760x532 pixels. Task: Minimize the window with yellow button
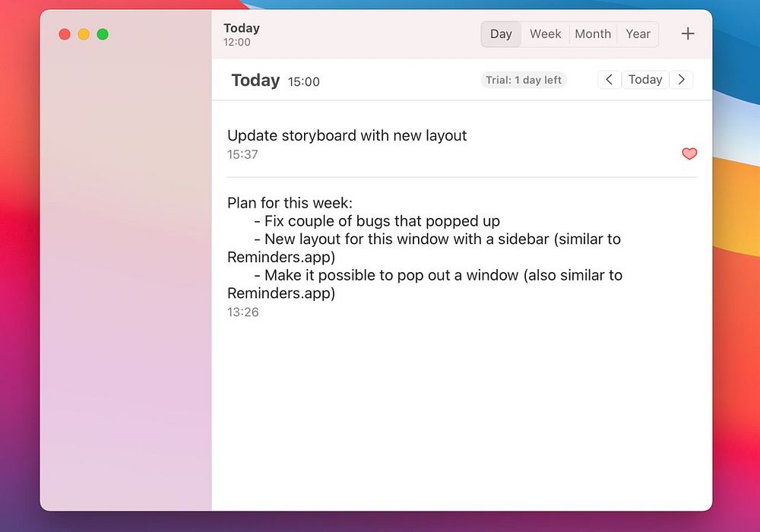click(x=84, y=34)
